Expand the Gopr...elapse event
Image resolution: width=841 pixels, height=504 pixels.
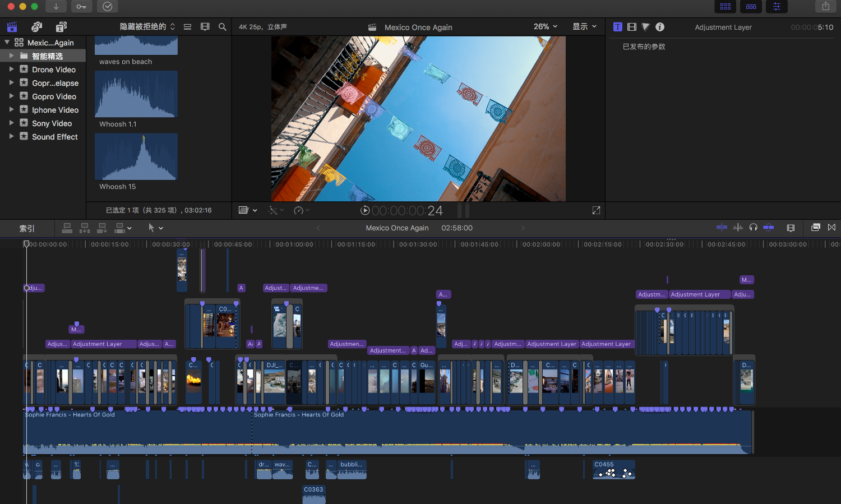11,83
